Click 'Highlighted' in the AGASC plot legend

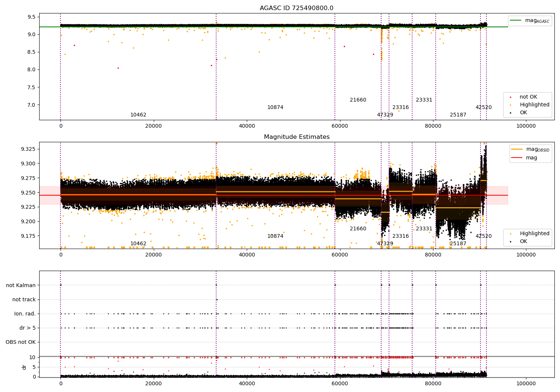point(535,105)
